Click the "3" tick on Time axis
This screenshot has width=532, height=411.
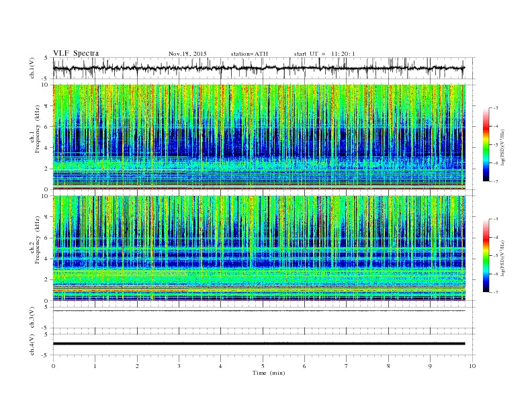pyautogui.click(x=179, y=366)
